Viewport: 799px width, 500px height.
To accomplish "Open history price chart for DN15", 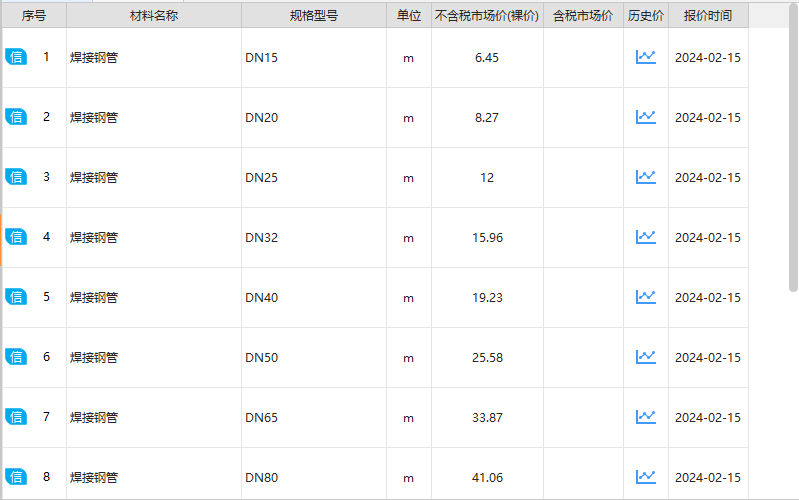I will pos(646,57).
